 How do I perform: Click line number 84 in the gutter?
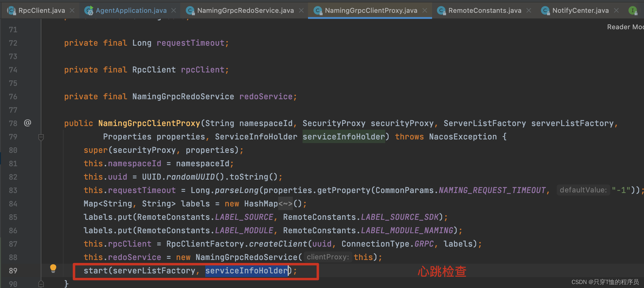[13, 204]
